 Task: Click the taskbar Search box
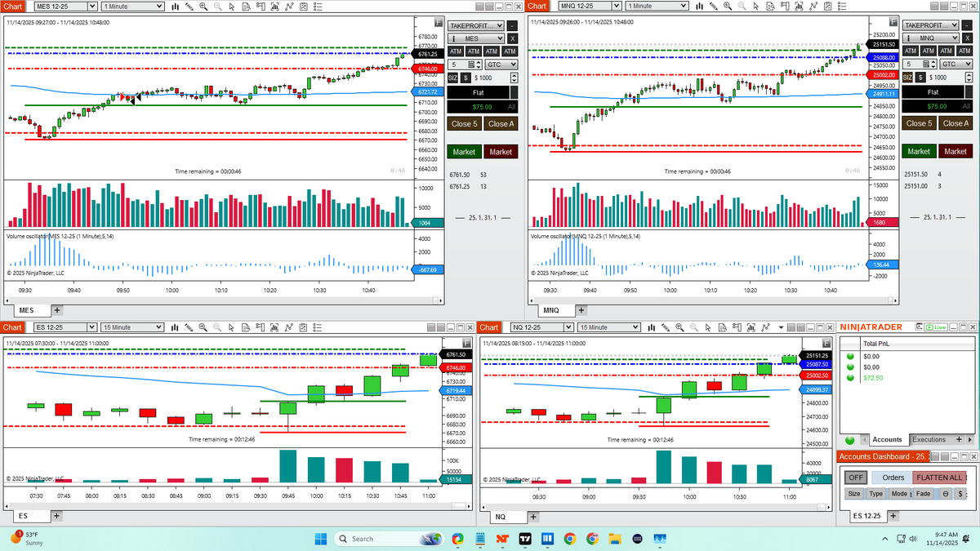coord(390,539)
